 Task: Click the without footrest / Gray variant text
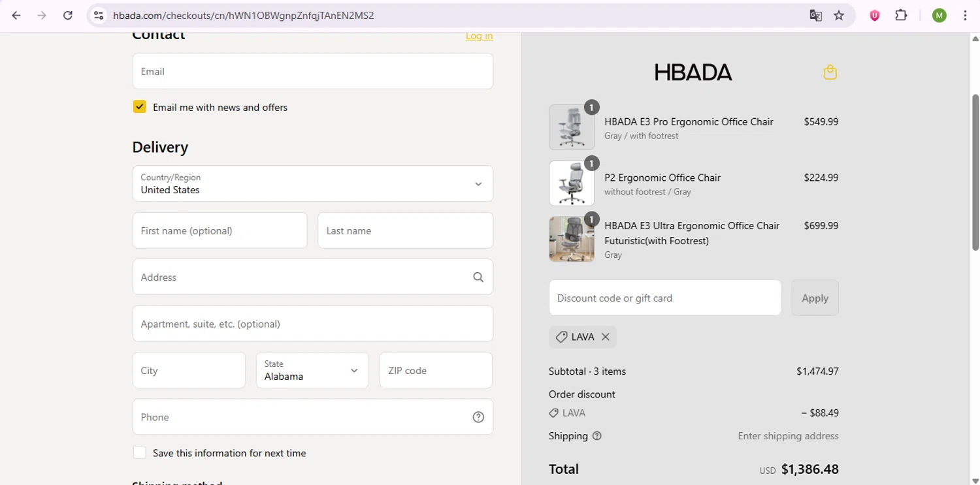(x=647, y=192)
